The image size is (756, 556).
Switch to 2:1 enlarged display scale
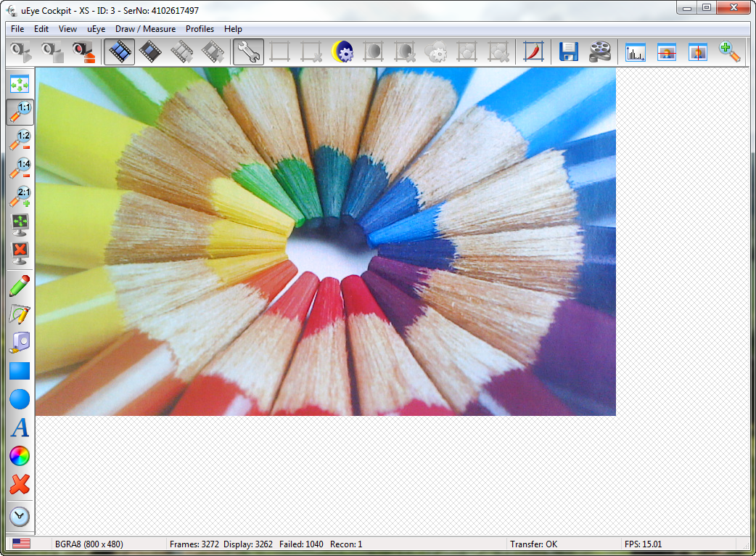(20, 197)
